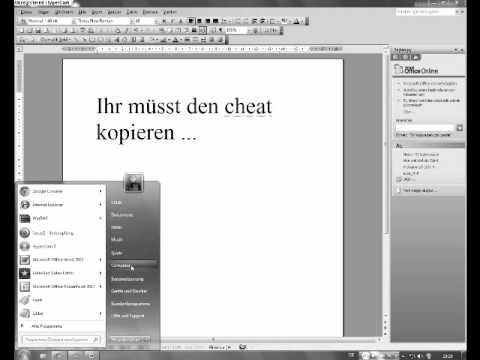Align the paragraph text right
The height and width of the screenshot is (360, 480).
[208, 21]
